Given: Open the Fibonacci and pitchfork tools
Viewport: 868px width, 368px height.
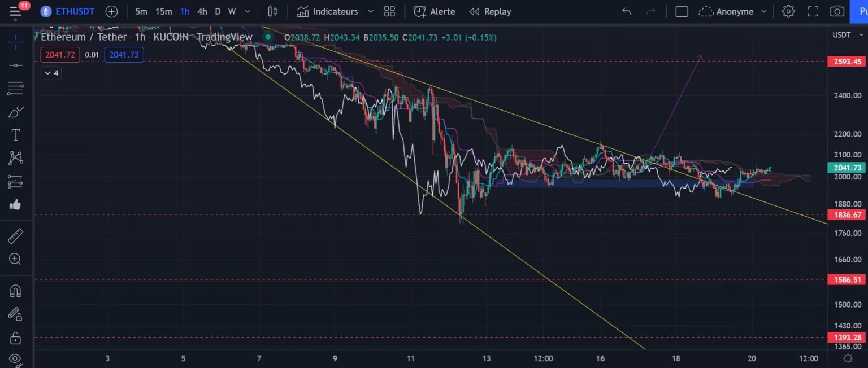Looking at the screenshot, I should [16, 88].
